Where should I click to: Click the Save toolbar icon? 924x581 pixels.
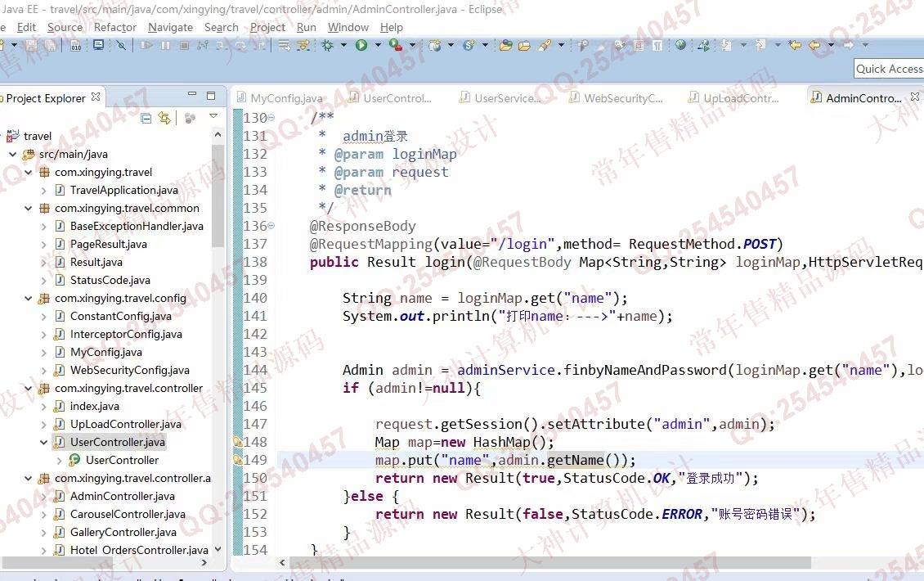click(x=31, y=45)
